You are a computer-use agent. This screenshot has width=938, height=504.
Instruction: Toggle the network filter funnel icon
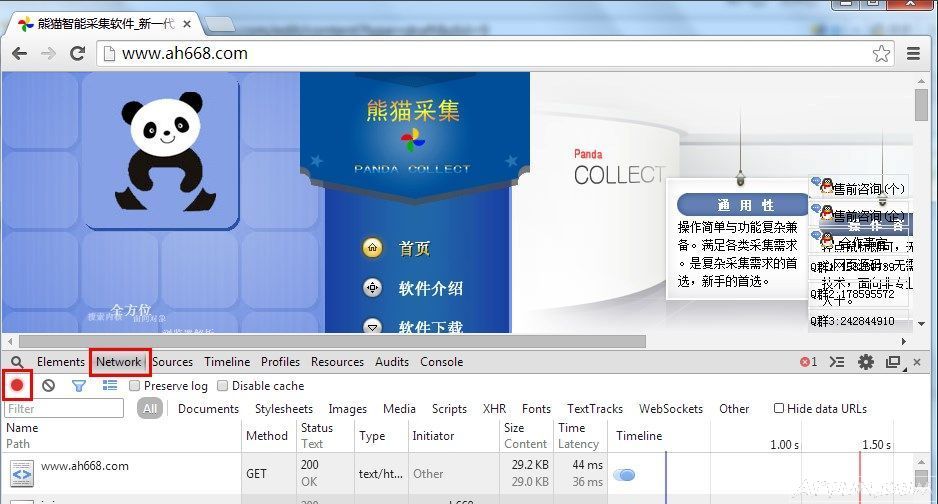pyautogui.click(x=78, y=386)
